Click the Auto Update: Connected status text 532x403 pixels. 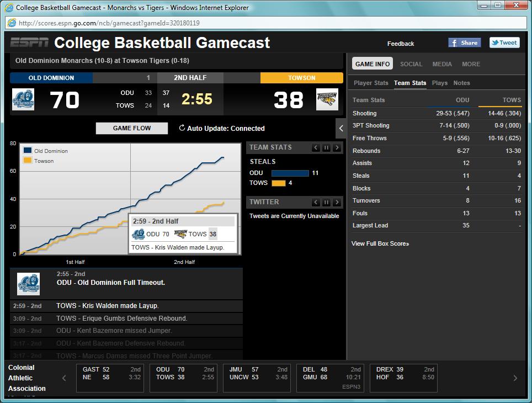(x=226, y=128)
